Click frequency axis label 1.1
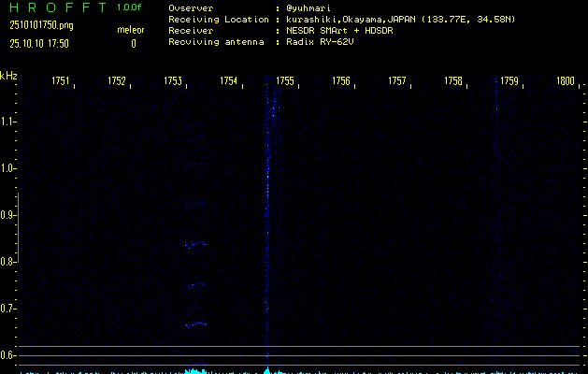 click(7, 122)
